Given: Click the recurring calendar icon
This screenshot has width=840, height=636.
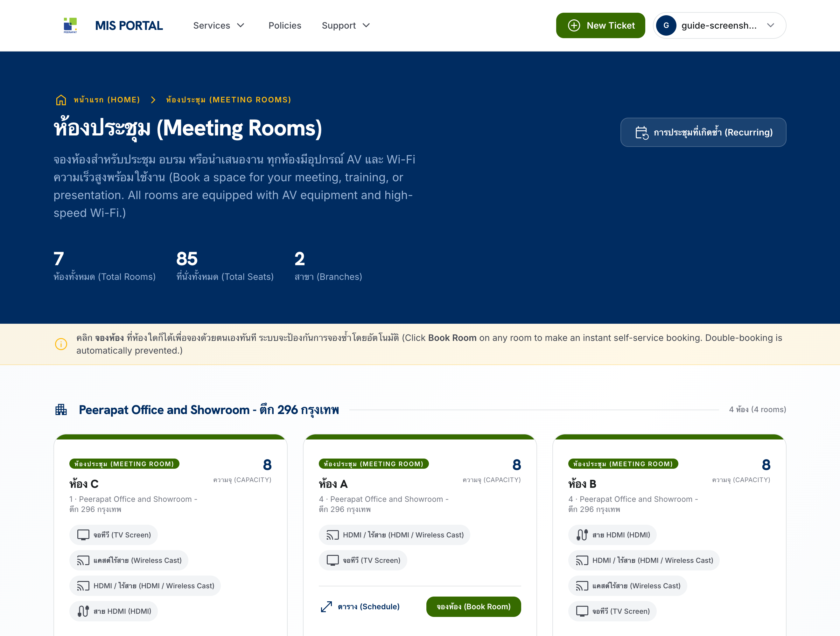Looking at the screenshot, I should point(641,132).
